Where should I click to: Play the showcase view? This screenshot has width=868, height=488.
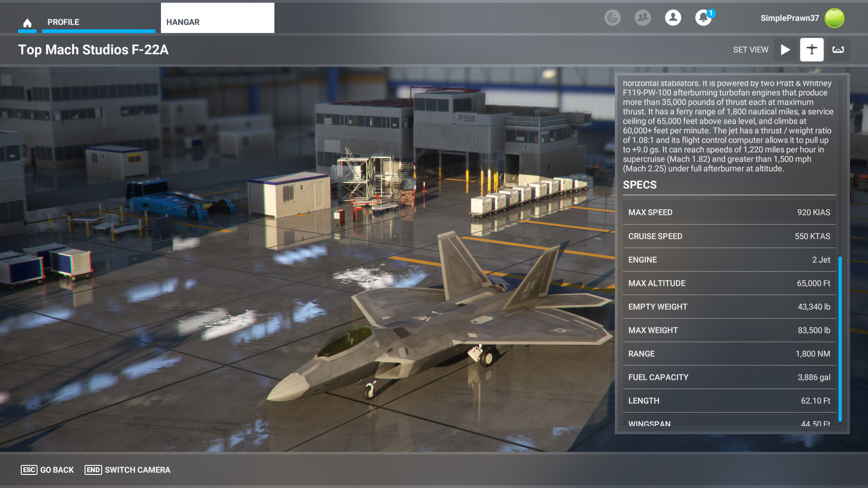[785, 50]
